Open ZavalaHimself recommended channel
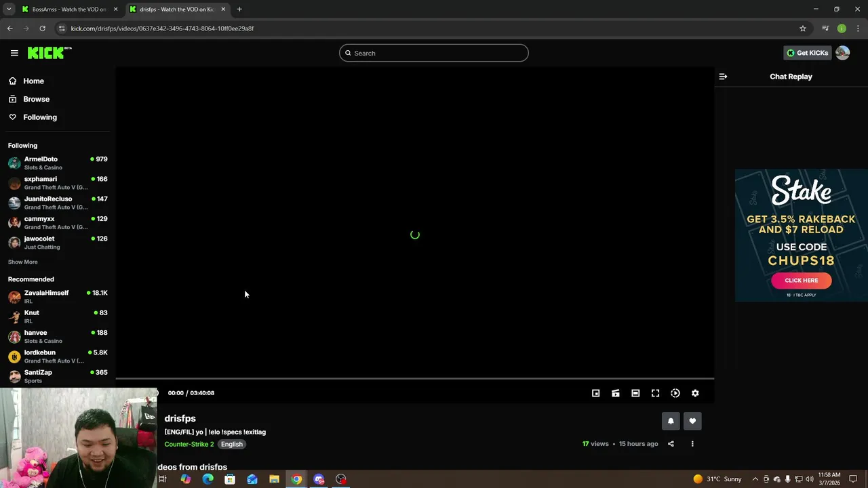Viewport: 868px width, 488px height. point(58,296)
